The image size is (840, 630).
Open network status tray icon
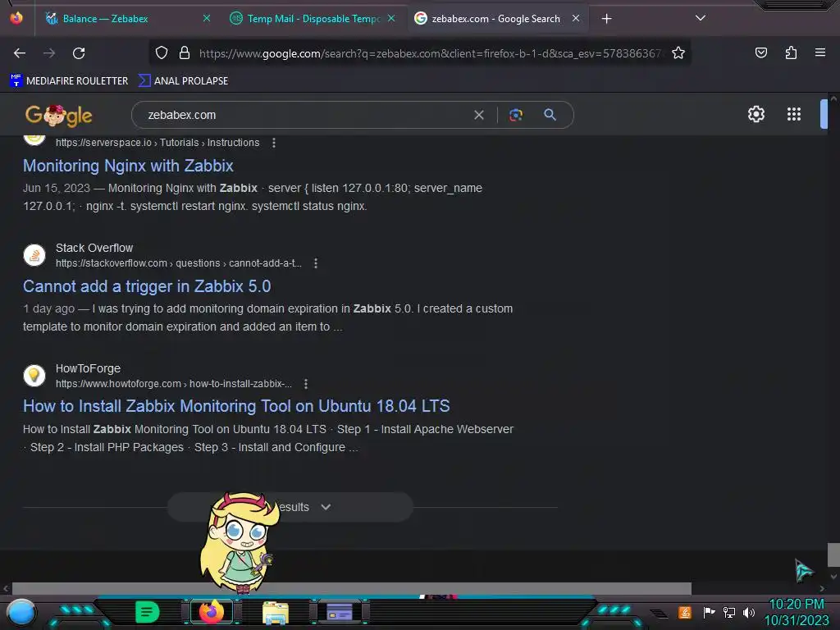[729, 612]
